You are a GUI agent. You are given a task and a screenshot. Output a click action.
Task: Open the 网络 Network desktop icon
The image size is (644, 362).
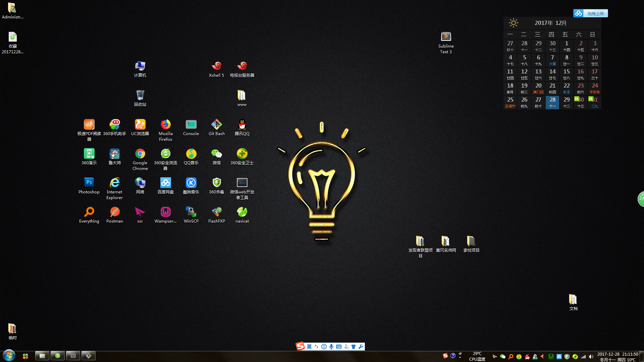pos(140,186)
